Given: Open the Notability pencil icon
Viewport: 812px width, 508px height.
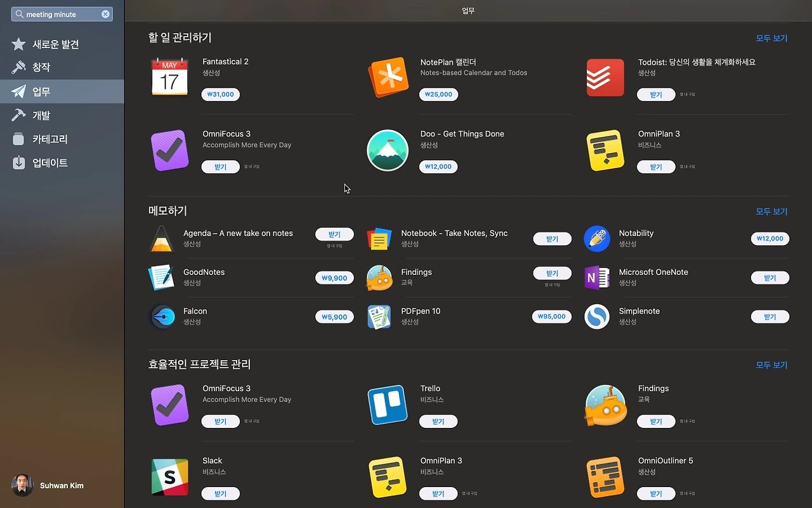Looking at the screenshot, I should 597,239.
